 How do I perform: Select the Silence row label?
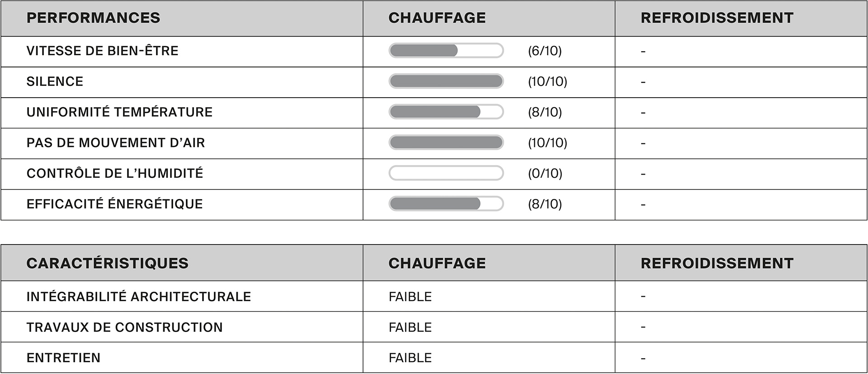tap(55, 81)
